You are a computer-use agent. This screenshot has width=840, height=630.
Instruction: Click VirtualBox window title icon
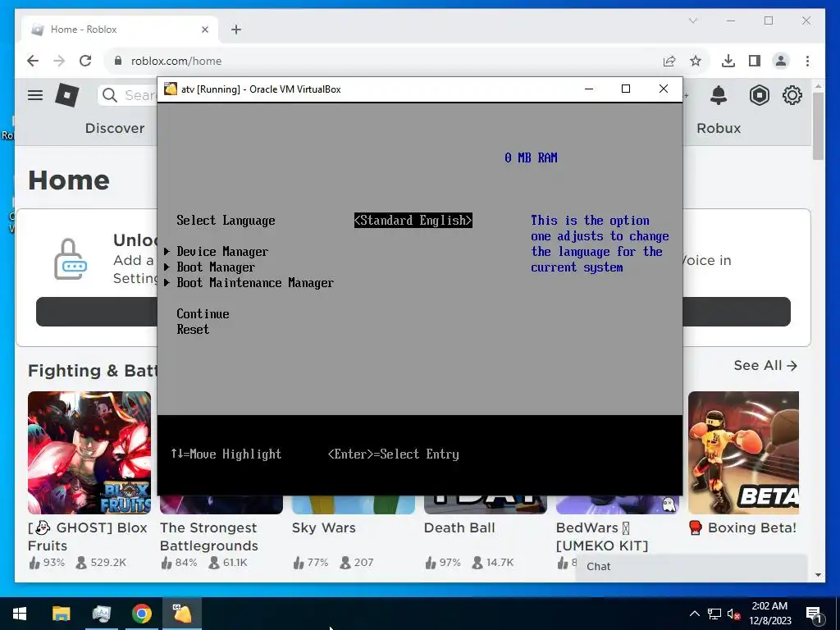click(x=171, y=89)
